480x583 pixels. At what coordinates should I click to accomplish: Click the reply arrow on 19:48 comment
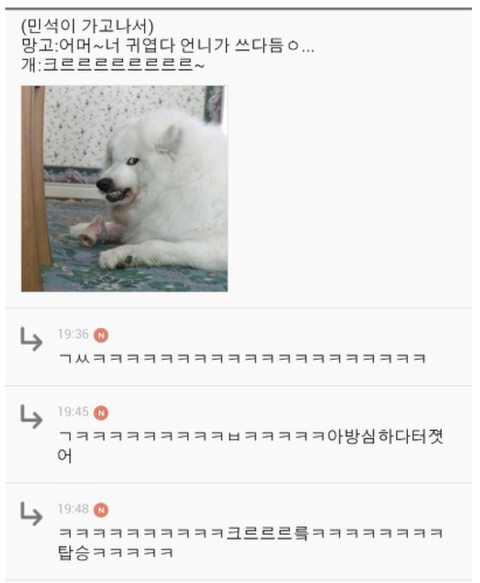pos(31,513)
